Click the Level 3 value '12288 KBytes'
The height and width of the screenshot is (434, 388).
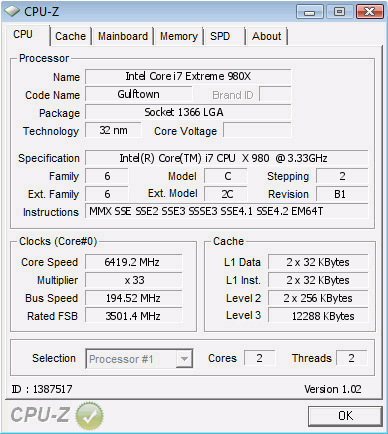pyautogui.click(x=318, y=316)
